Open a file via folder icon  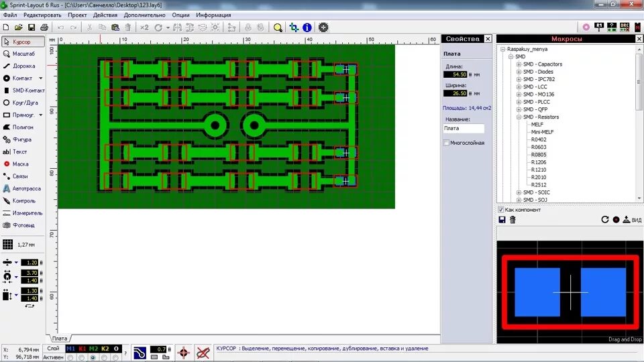pyautogui.click(x=19, y=27)
